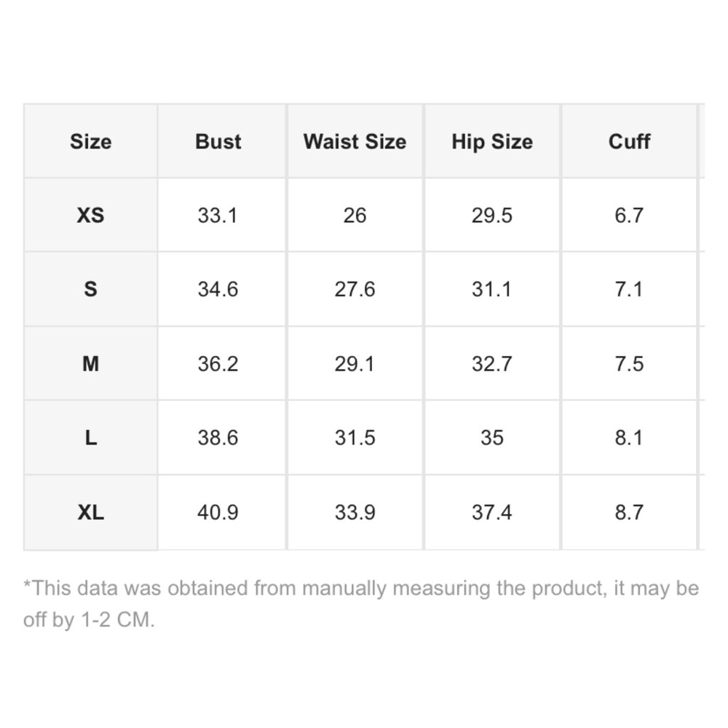Click the L hip value 35
Image resolution: width=728 pixels, height=728 pixels.
[x=492, y=438]
